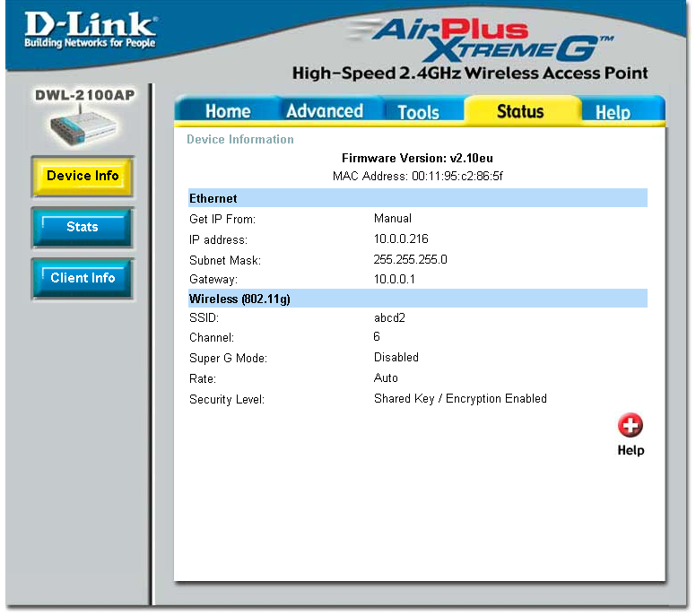696x616 pixels.
Task: Select the Firmware Version v2.10eu text
Action: tap(417, 158)
